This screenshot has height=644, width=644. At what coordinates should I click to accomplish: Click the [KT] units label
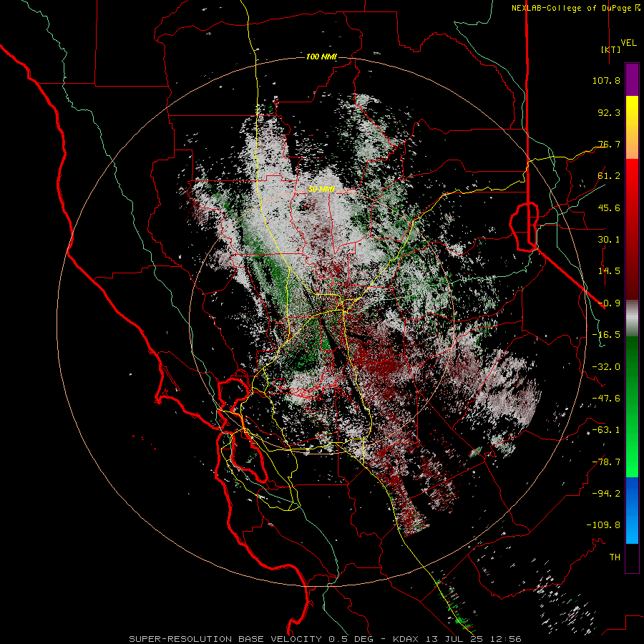tap(610, 49)
